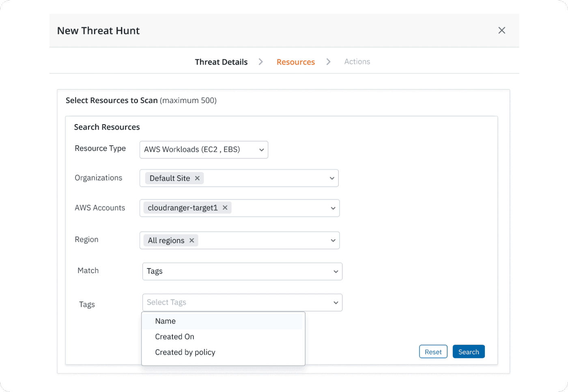
Task: Open the Resource Type dropdown
Action: (204, 150)
